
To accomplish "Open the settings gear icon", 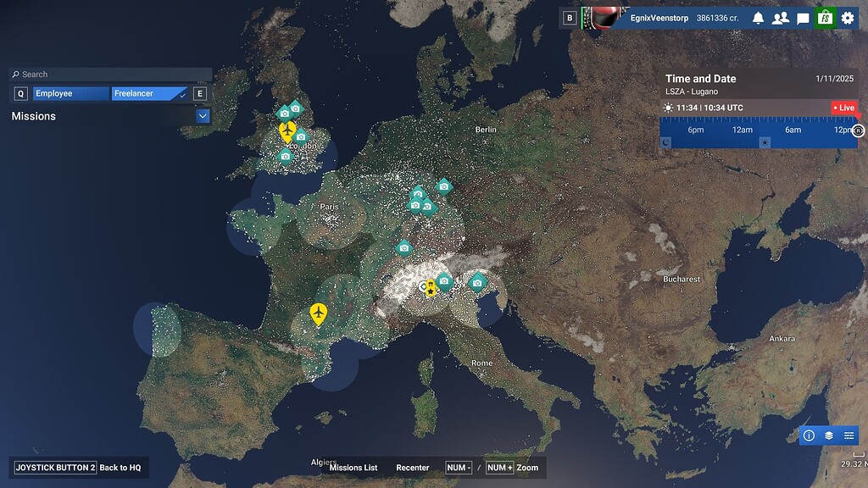I will [x=848, y=19].
